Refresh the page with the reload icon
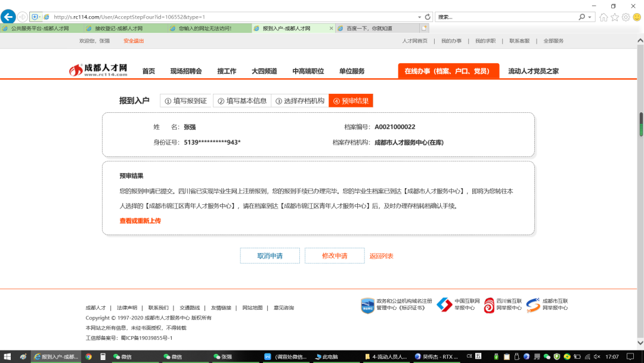This screenshot has height=363, width=644. [x=428, y=17]
